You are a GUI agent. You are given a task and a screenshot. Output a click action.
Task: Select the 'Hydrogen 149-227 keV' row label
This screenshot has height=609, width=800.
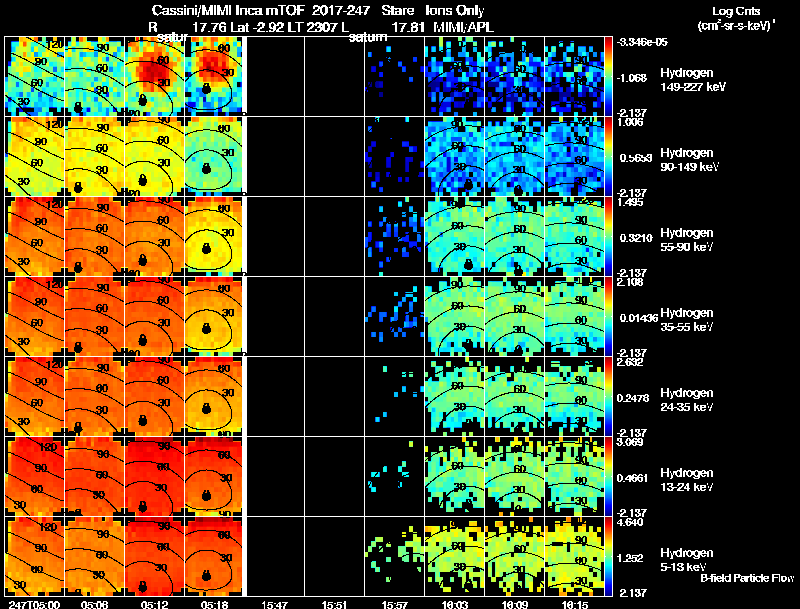(692, 80)
